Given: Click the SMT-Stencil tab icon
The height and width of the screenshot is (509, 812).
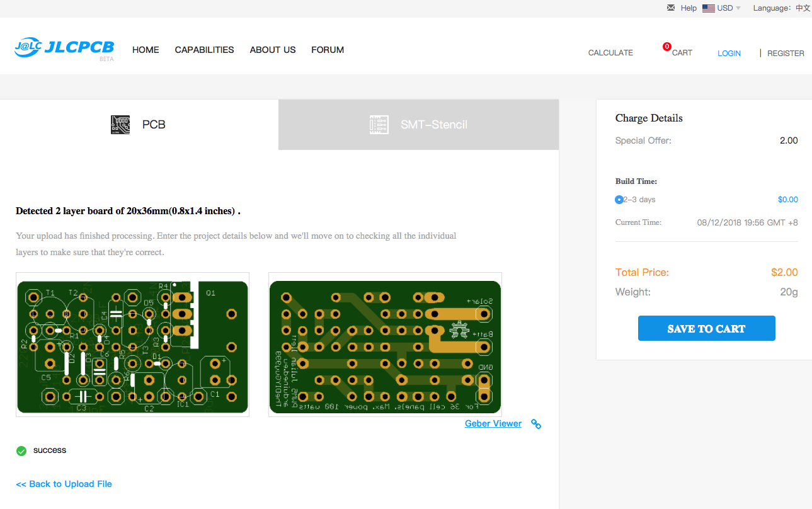Looking at the screenshot, I should click(x=379, y=125).
